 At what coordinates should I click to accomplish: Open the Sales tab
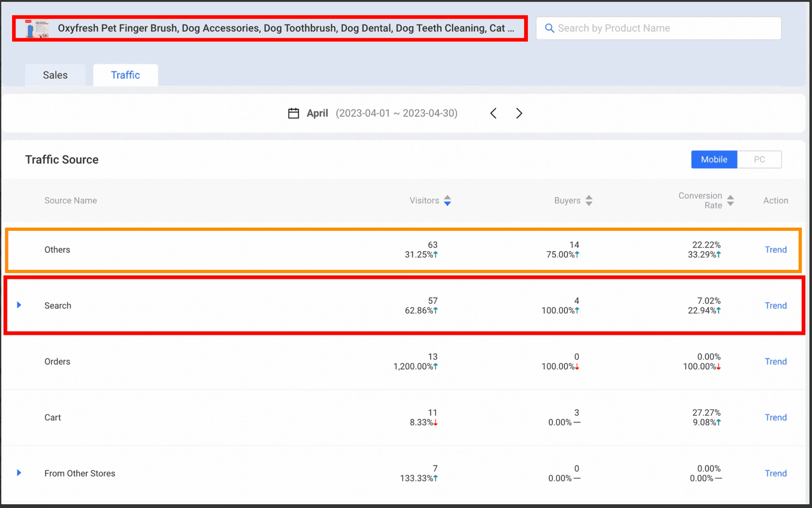[x=55, y=75]
